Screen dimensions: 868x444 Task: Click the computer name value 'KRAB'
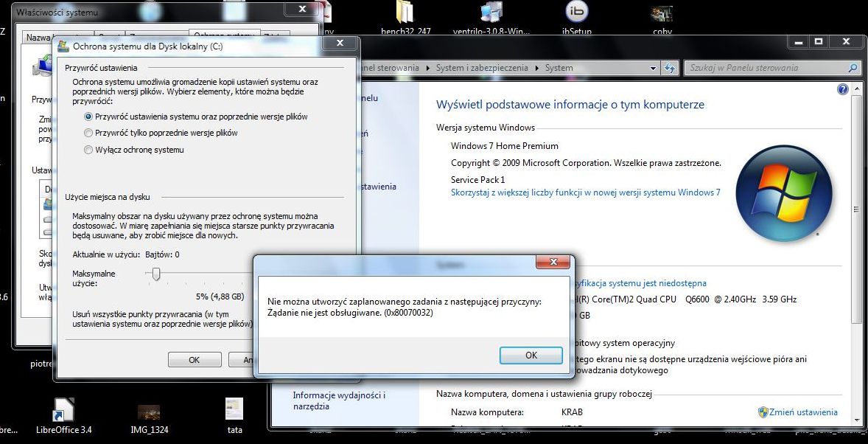(572, 412)
